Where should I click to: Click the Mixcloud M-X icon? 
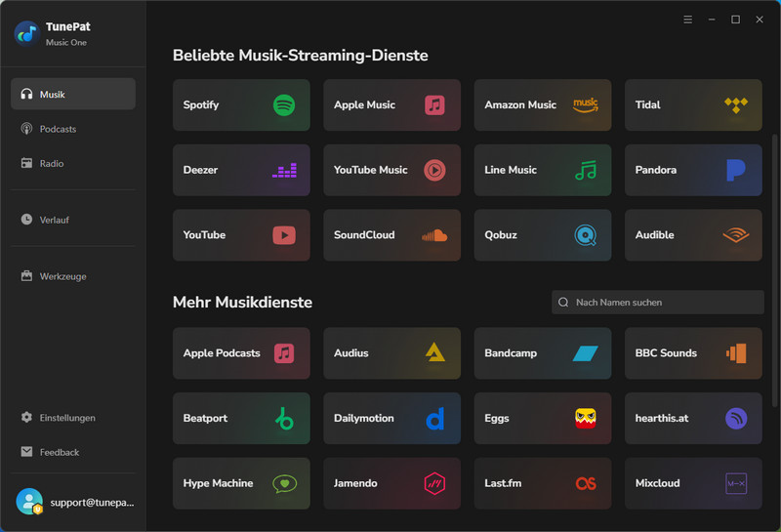pyautogui.click(x=736, y=484)
